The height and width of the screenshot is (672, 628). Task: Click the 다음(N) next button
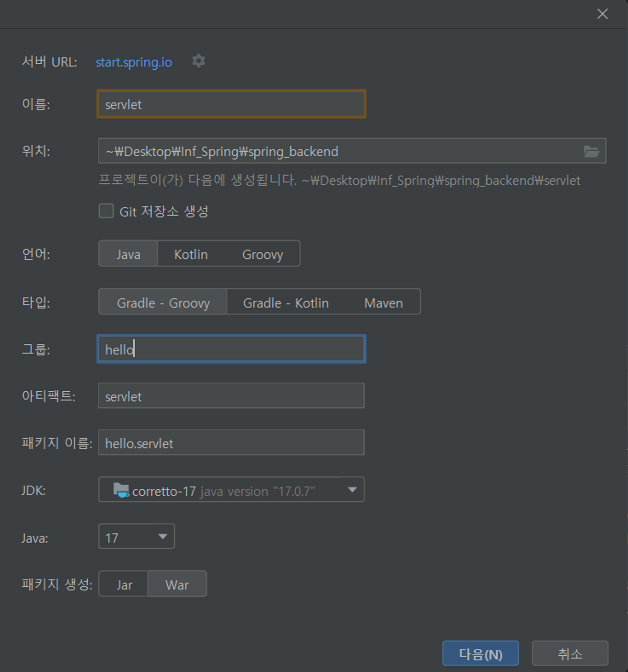pos(480,654)
